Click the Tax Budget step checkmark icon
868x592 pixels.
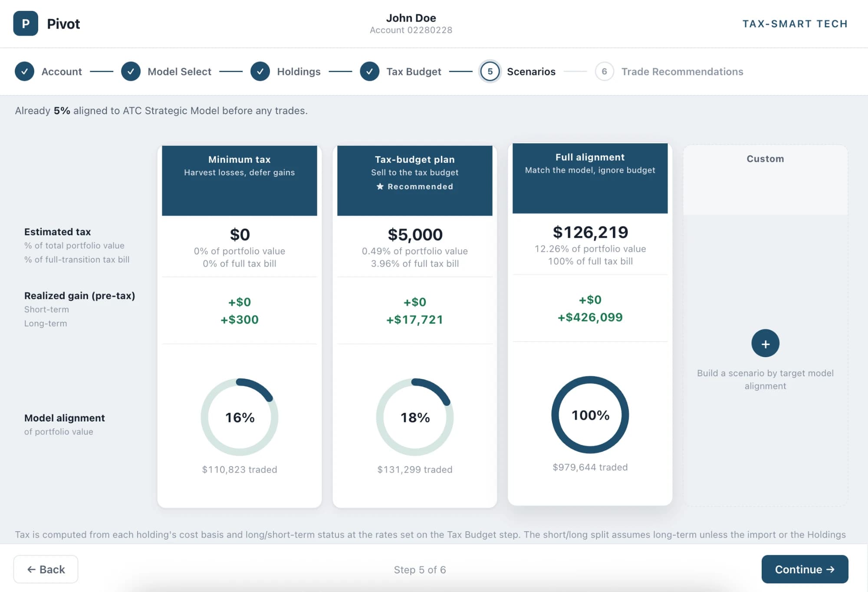point(369,72)
